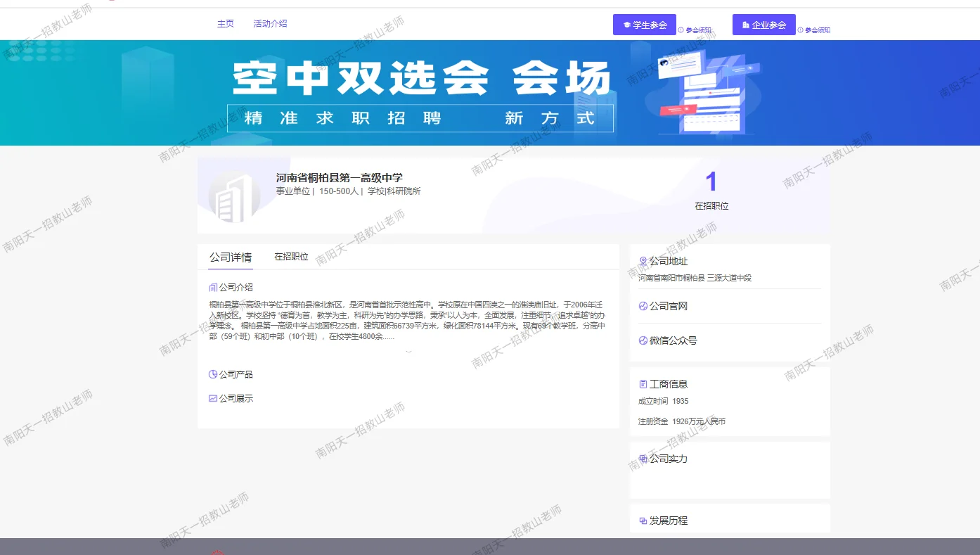
Task: Click the graduation cap icon on 学生参会
Action: pos(626,24)
